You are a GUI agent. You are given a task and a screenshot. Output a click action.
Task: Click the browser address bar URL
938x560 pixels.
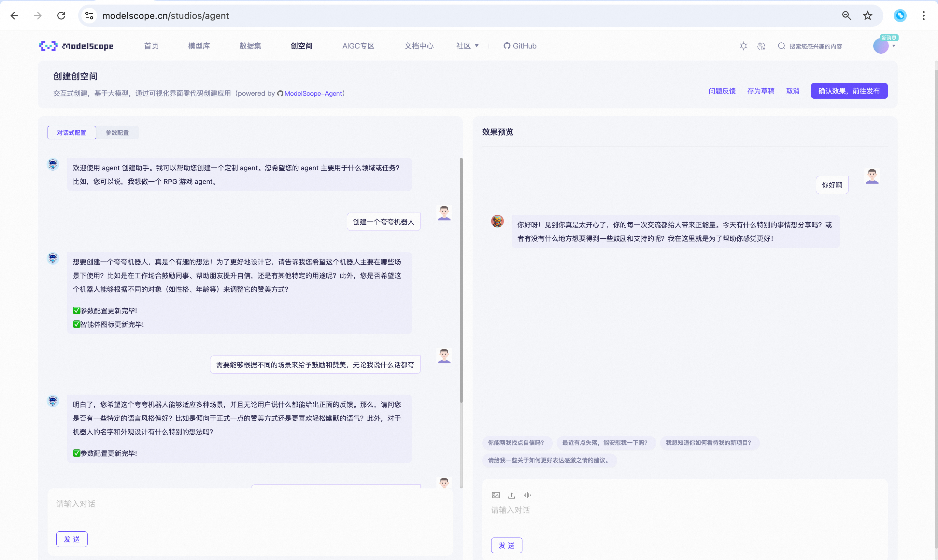(x=165, y=16)
